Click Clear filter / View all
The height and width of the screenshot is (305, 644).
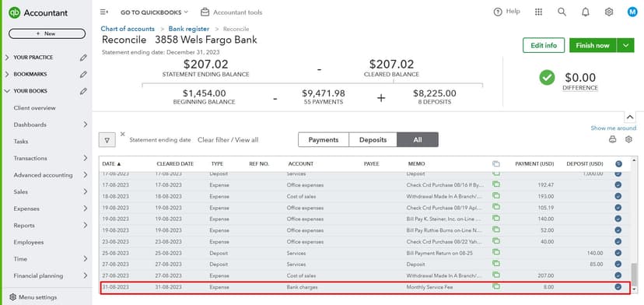(228, 140)
